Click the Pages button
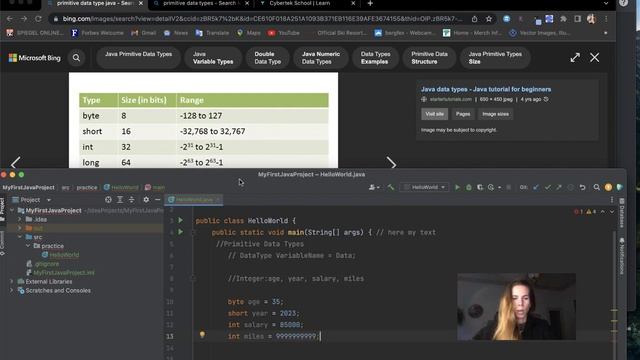Screen dimensions: 640x360 point(463,114)
